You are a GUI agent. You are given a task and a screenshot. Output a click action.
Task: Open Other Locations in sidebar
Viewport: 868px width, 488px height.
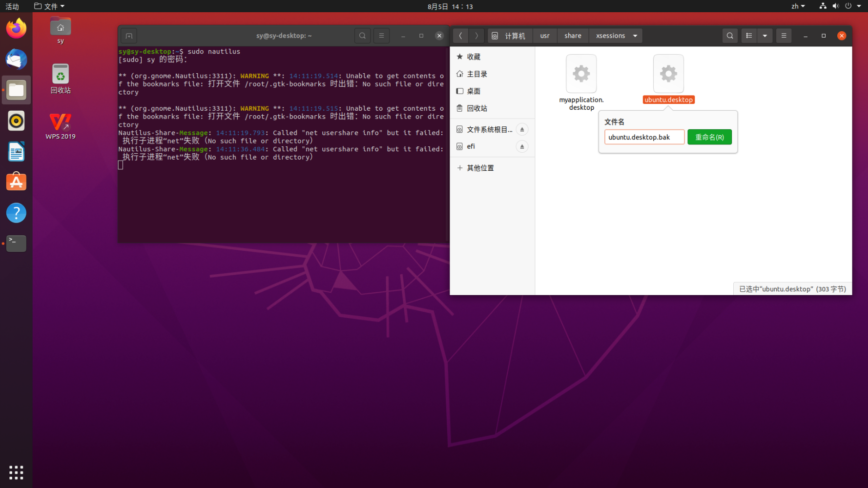pos(480,168)
